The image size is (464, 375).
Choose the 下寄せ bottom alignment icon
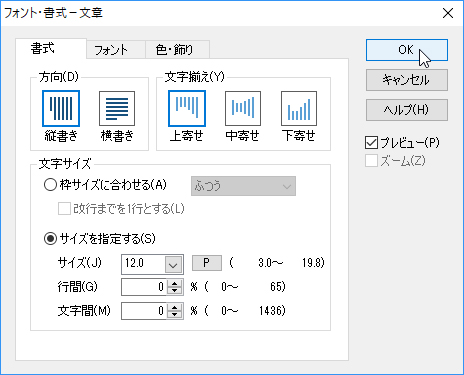point(299,108)
